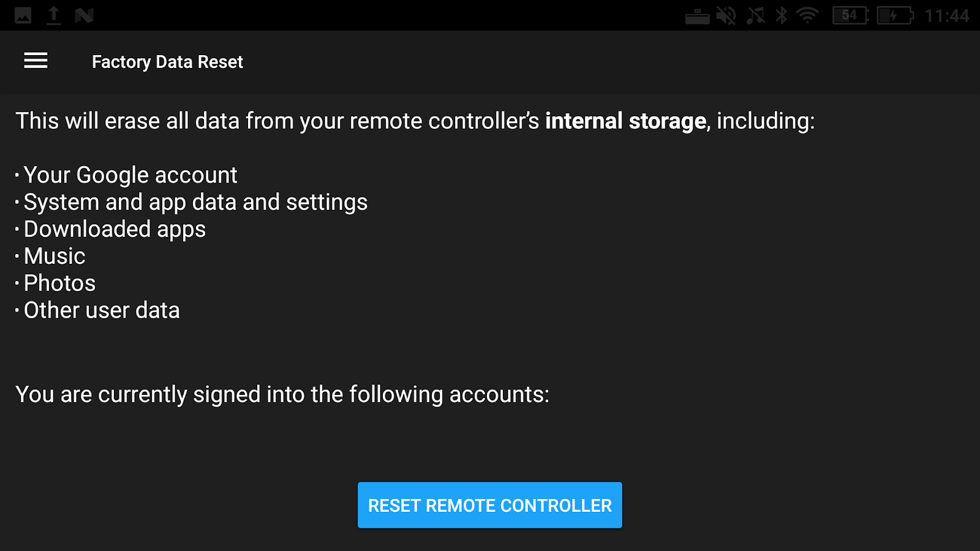Tap the battery icon showing 54

click(851, 15)
